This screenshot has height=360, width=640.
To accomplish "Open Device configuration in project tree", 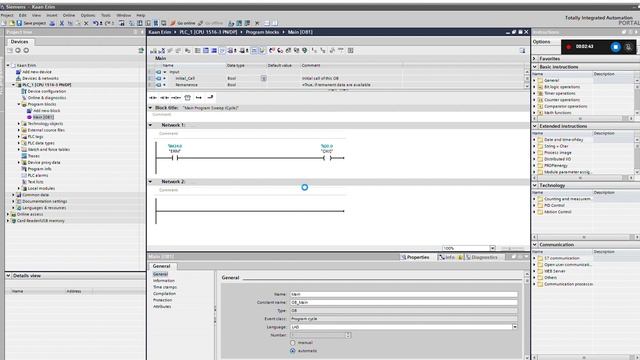I will [47, 91].
